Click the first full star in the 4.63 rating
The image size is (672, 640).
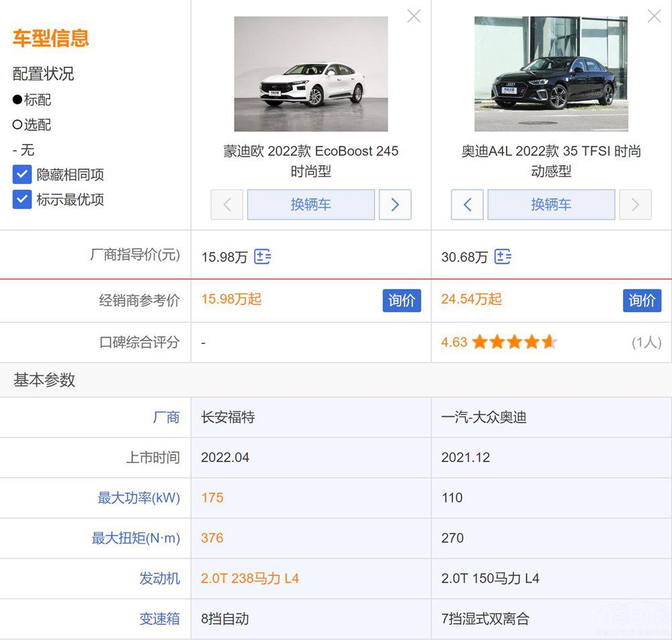click(480, 342)
